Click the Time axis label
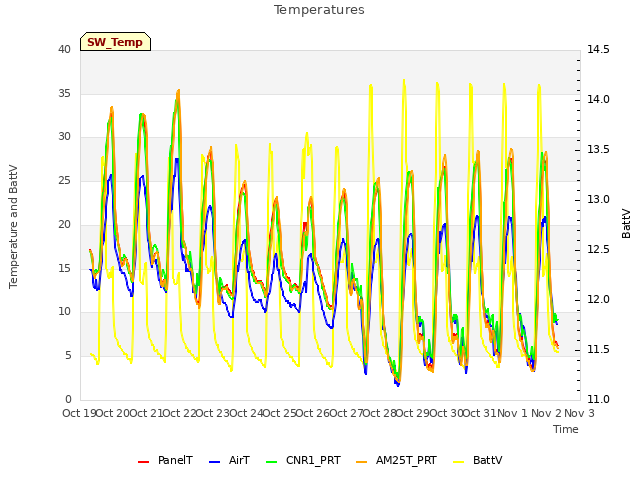 click(x=566, y=429)
